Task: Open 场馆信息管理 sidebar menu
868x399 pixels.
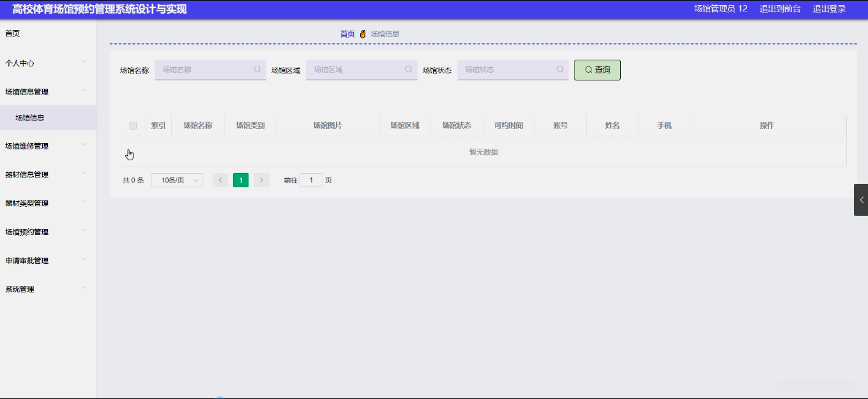Action: pos(48,91)
